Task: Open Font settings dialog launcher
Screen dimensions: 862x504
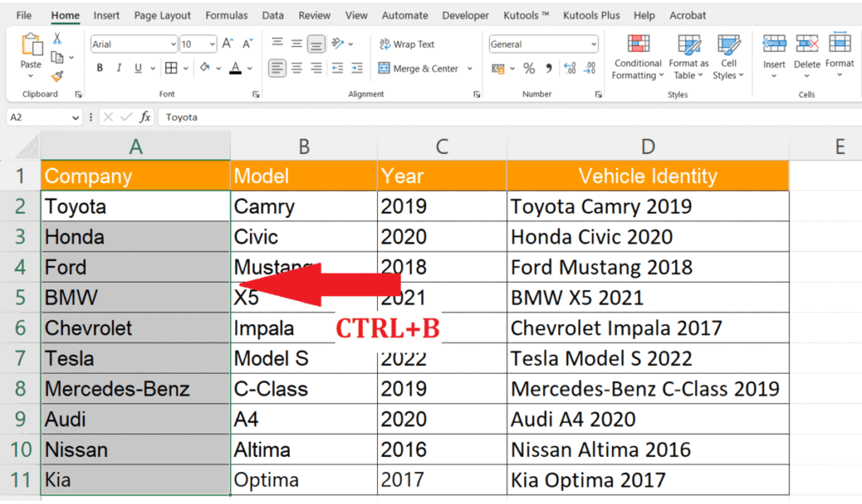Action: (256, 94)
